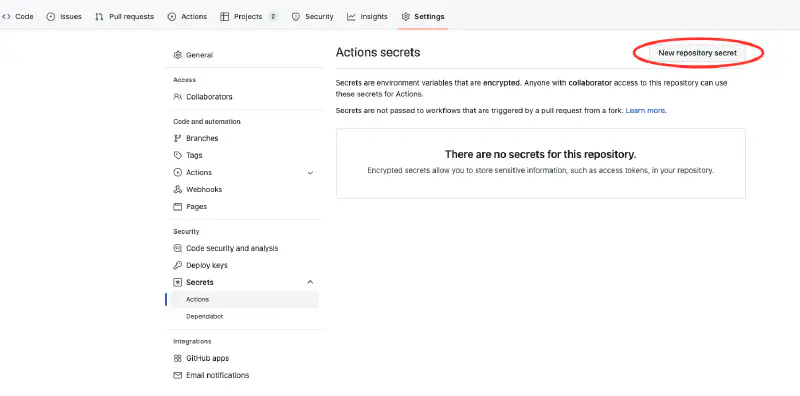
Task: Click the Collaborators people icon
Action: (178, 96)
